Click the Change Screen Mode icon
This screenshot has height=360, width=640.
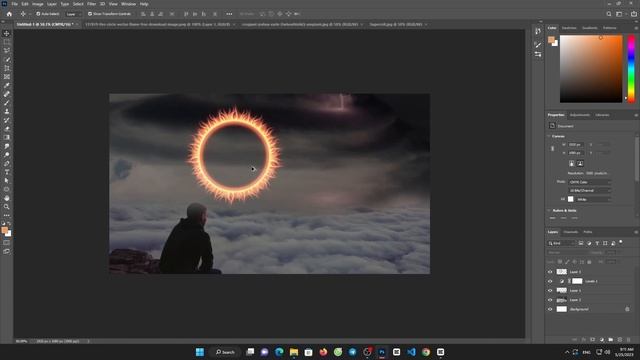pos(7,251)
